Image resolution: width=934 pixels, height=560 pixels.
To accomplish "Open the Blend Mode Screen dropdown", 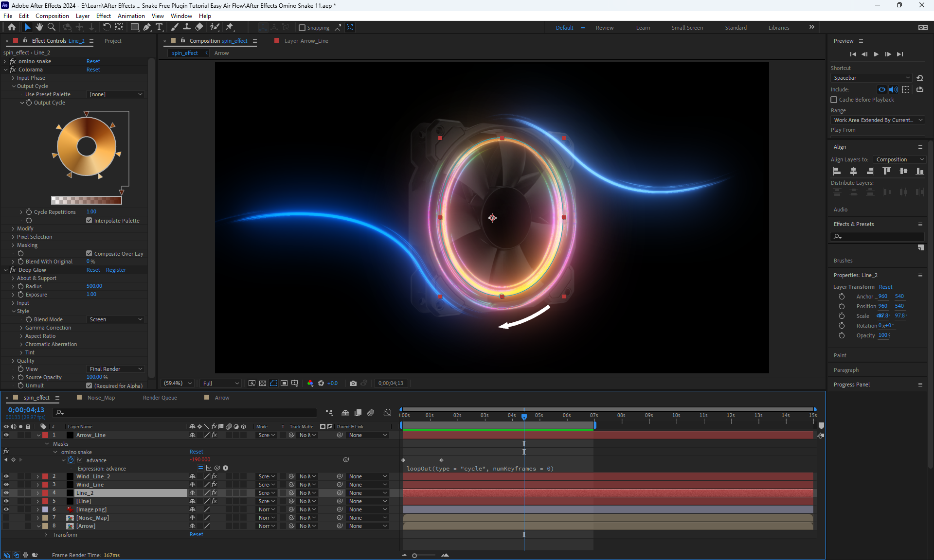I will (116, 319).
